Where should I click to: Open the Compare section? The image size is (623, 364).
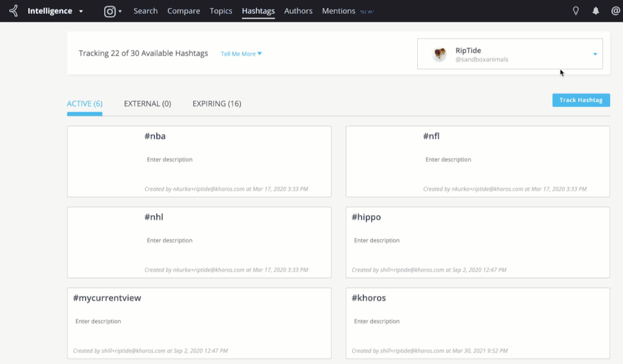coord(183,11)
